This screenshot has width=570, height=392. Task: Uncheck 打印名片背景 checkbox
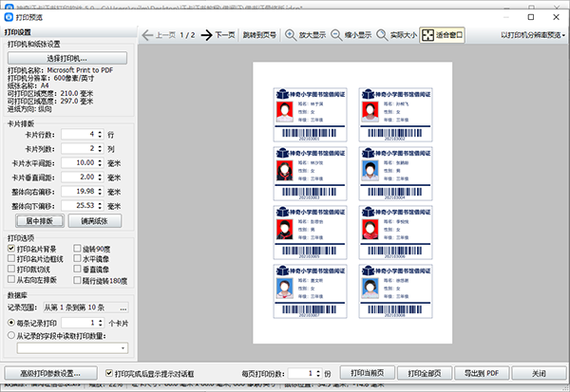coord(11,249)
